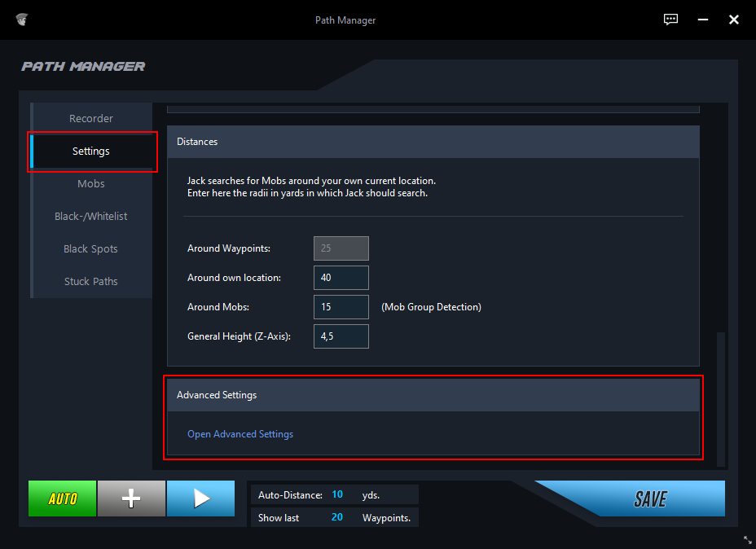Go to the Black-/Whitelist tab
The height and width of the screenshot is (549, 756).
[91, 217]
